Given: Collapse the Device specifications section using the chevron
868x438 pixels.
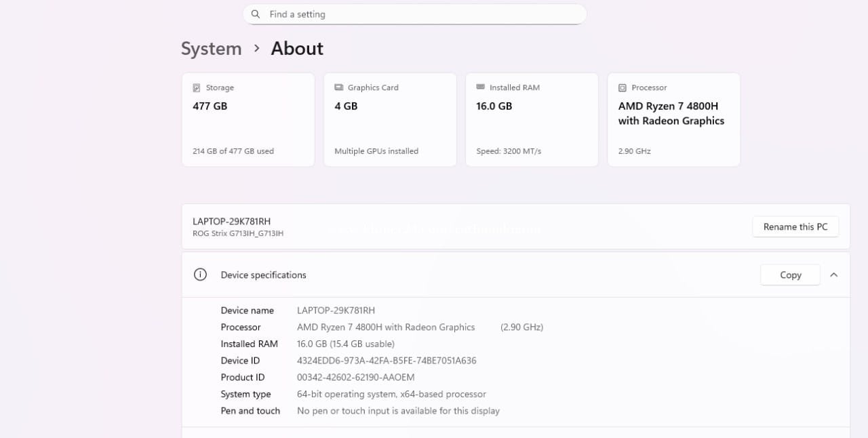Looking at the screenshot, I should pos(834,275).
